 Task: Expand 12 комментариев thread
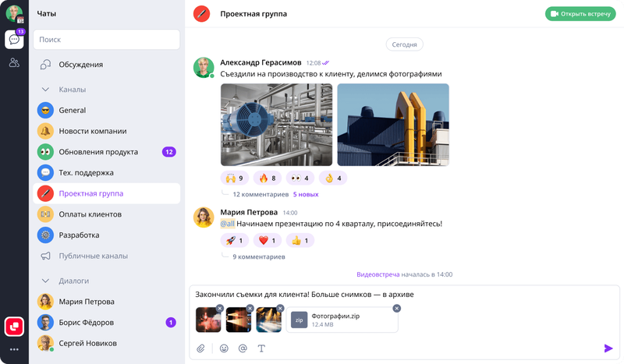261,194
